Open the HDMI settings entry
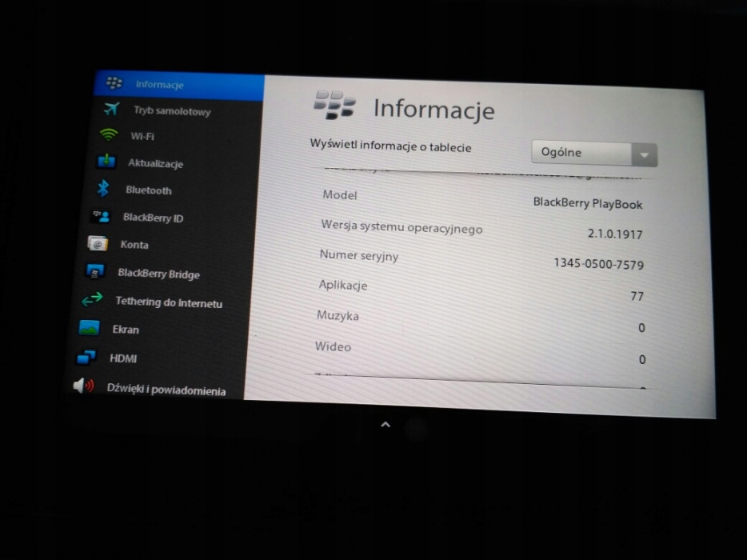747x560 pixels. (x=123, y=358)
